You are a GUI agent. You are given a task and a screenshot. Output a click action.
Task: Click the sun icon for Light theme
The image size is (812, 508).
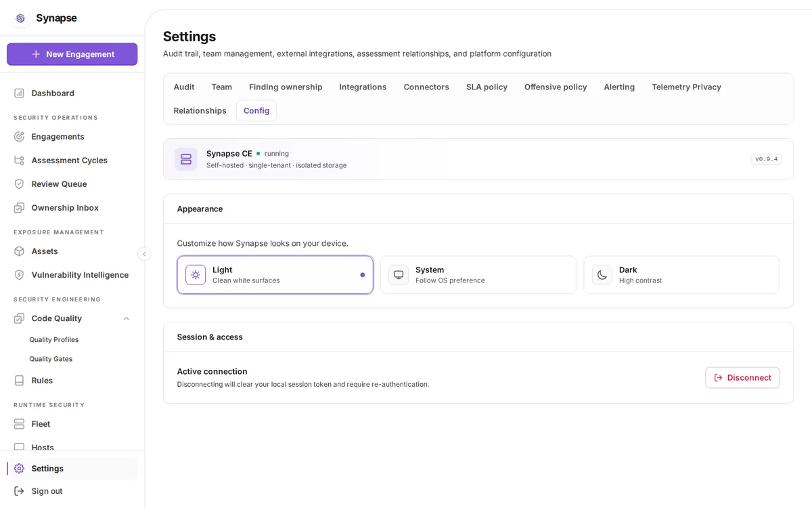pyautogui.click(x=196, y=274)
